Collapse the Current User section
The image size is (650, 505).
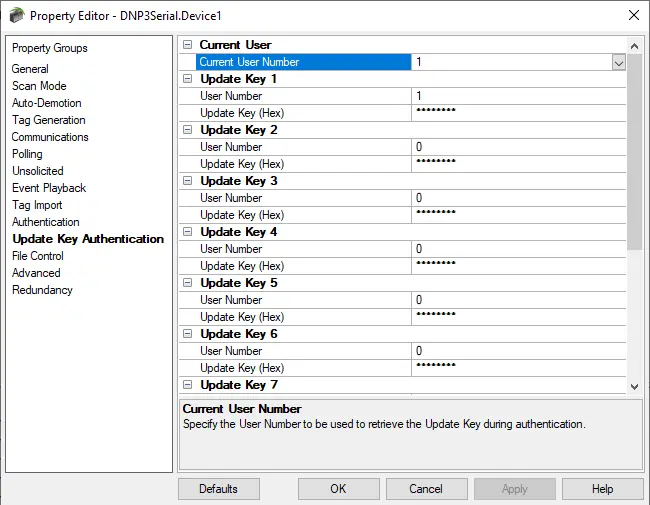[187, 44]
